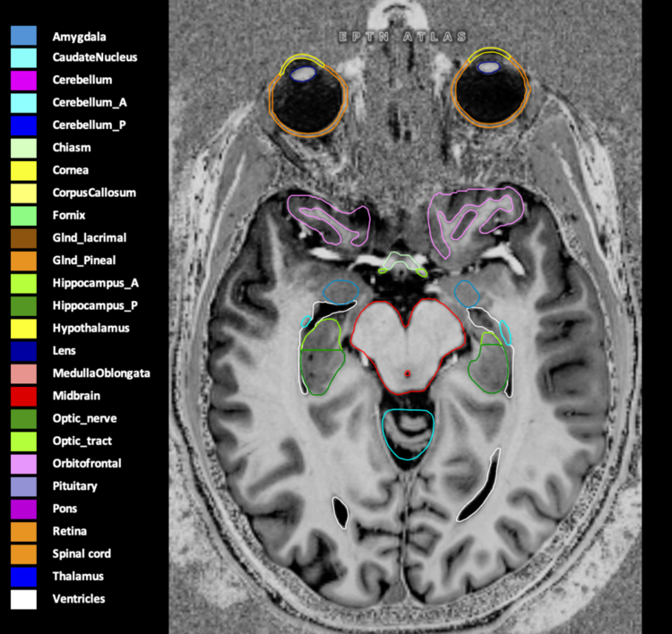This screenshot has width=672, height=634.
Task: Click the Hippocampus_P color swatch
Action: pyautogui.click(x=23, y=306)
